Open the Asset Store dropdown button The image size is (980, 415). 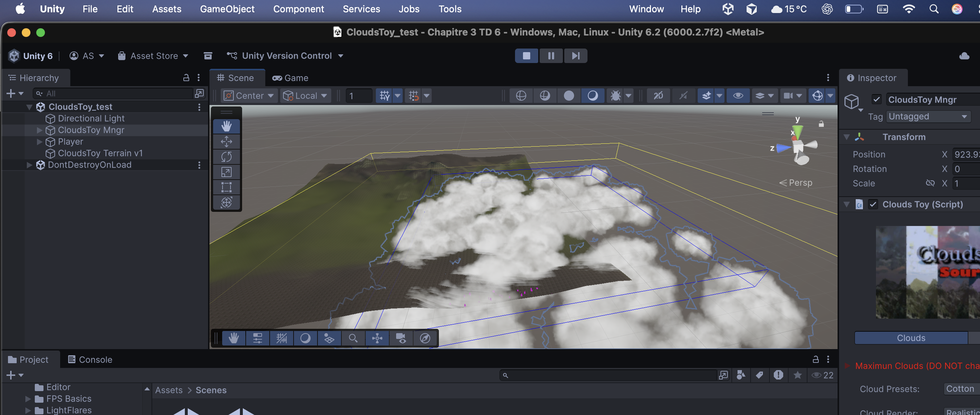[154, 56]
